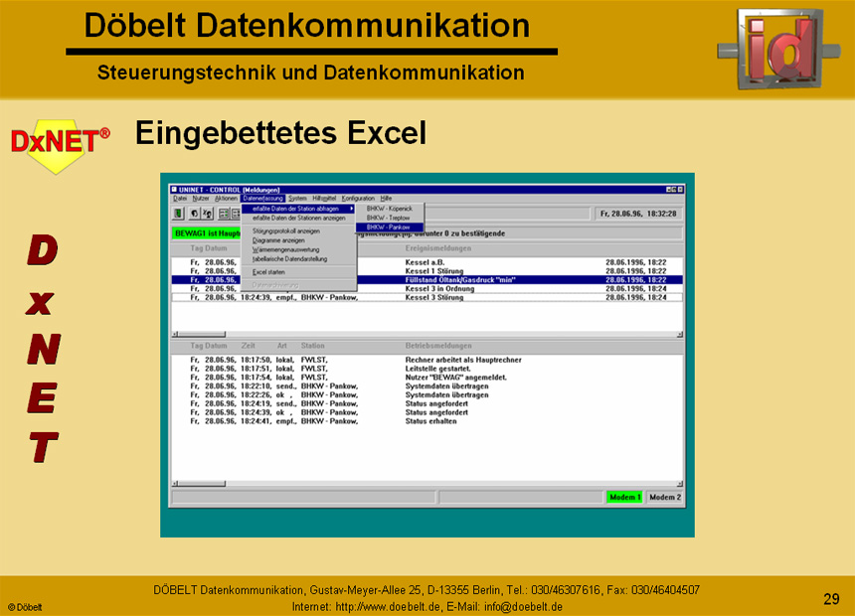Select the 'Status erhalten' row
Viewport: 855px width, 616px height.
427,421
